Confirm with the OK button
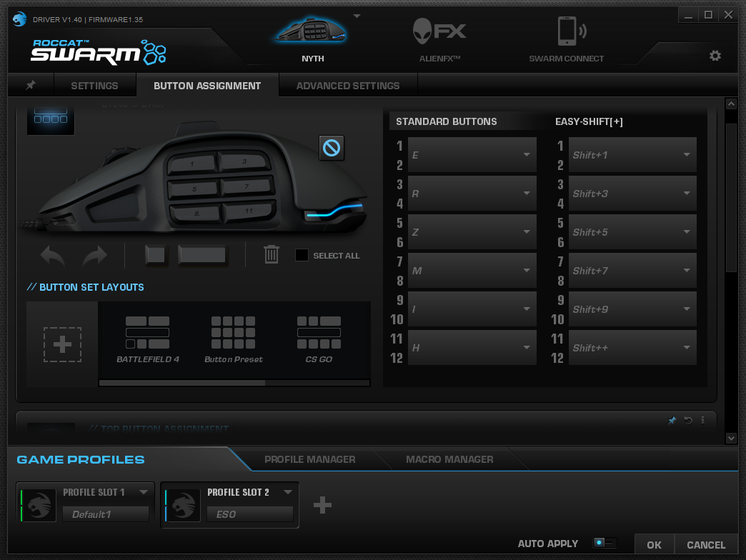Screen dimensions: 746x560 (x=654, y=545)
